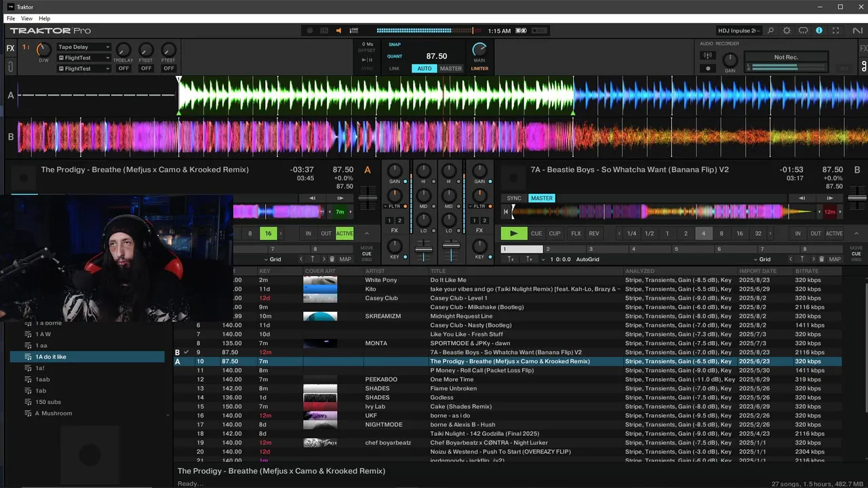Click Deck B REV button

tap(594, 233)
